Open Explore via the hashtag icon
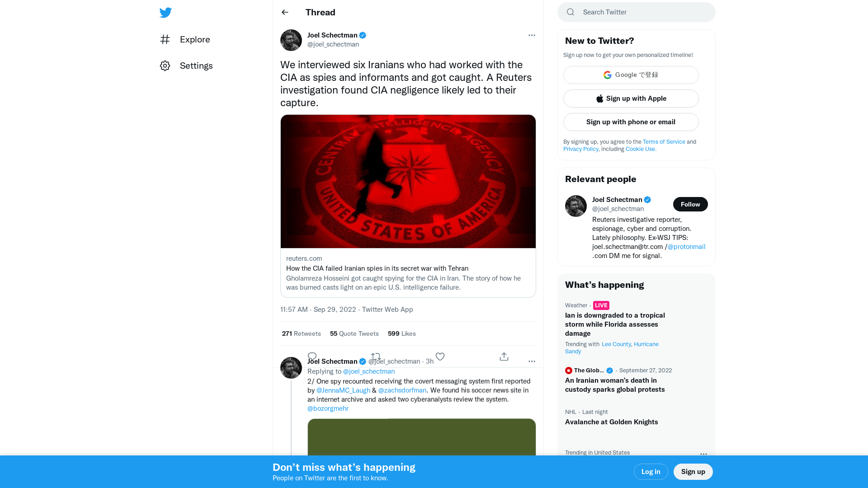 tap(165, 39)
